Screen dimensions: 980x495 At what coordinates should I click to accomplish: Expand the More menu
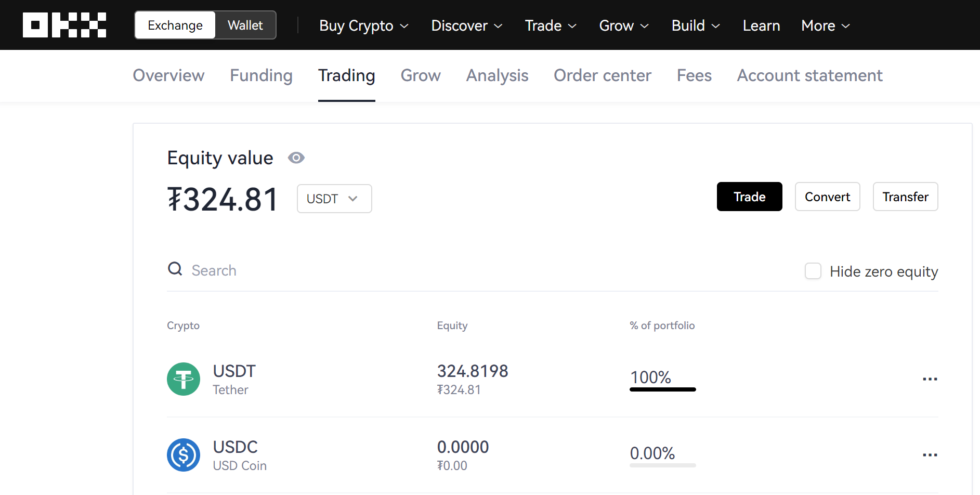point(826,25)
